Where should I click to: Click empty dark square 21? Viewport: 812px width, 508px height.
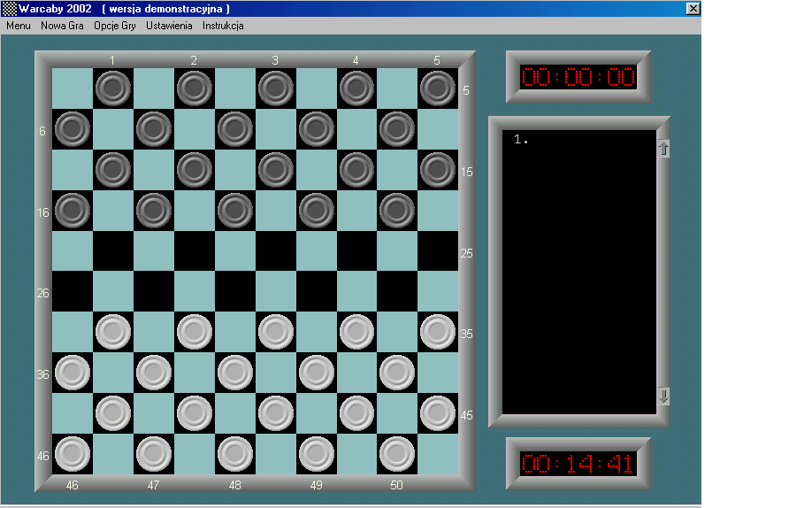[x=113, y=250]
